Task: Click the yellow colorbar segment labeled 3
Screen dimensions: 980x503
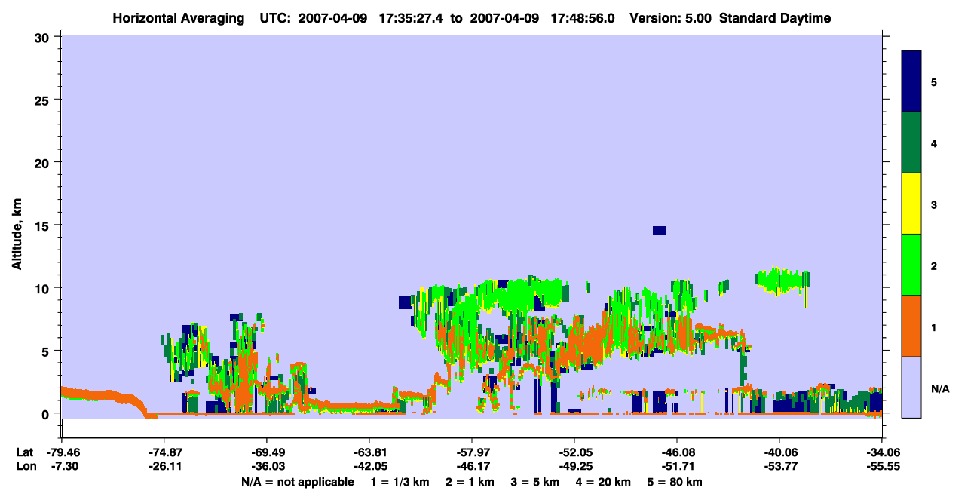Action: tap(911, 204)
